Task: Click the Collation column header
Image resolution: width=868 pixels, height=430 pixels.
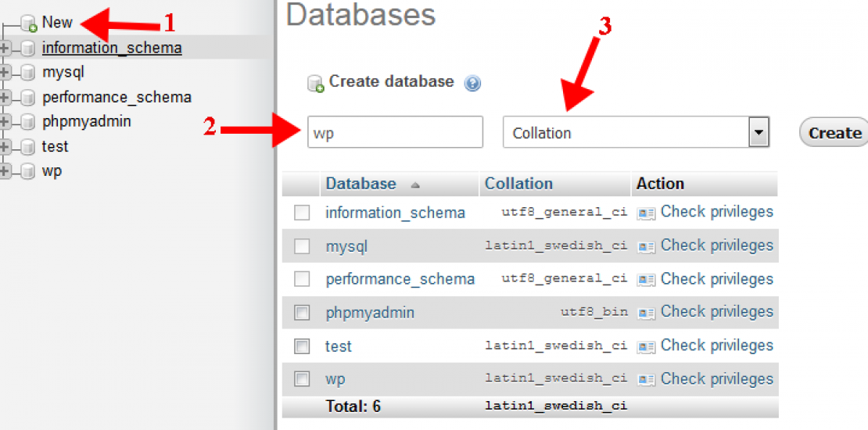Action: [518, 184]
